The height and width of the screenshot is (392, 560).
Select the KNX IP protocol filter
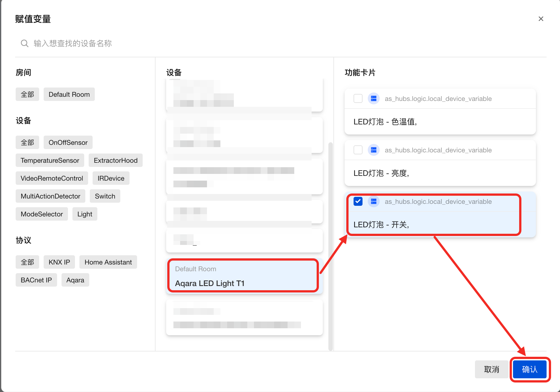click(59, 262)
